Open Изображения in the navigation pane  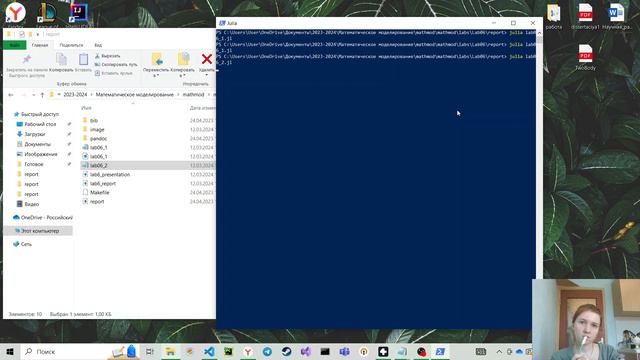(41, 154)
